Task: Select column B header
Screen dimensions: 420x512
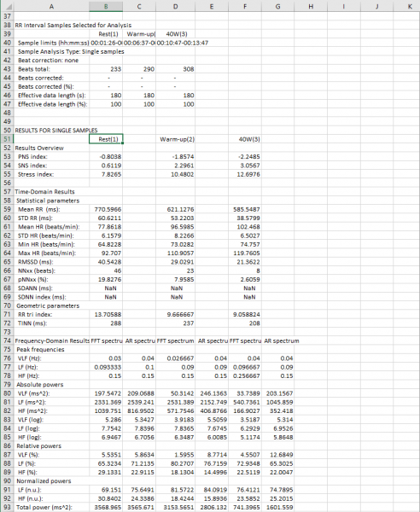Action: tap(106, 6)
